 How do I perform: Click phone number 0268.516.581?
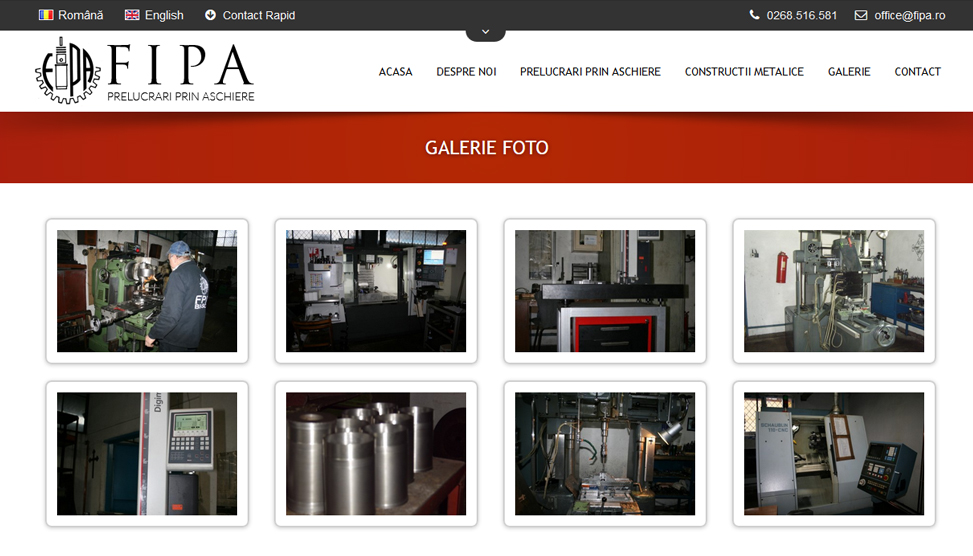pyautogui.click(x=802, y=15)
